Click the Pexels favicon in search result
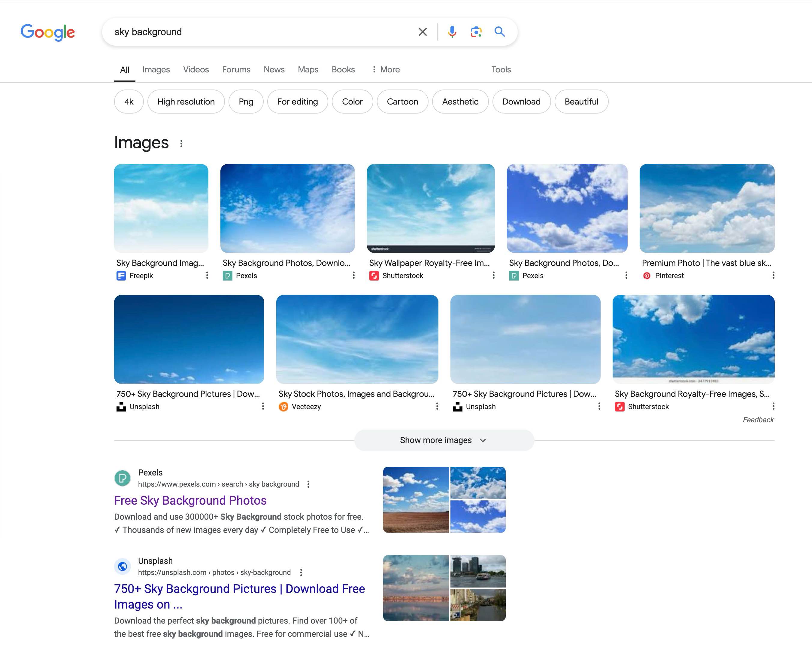This screenshot has height=653, width=812. [x=123, y=478]
